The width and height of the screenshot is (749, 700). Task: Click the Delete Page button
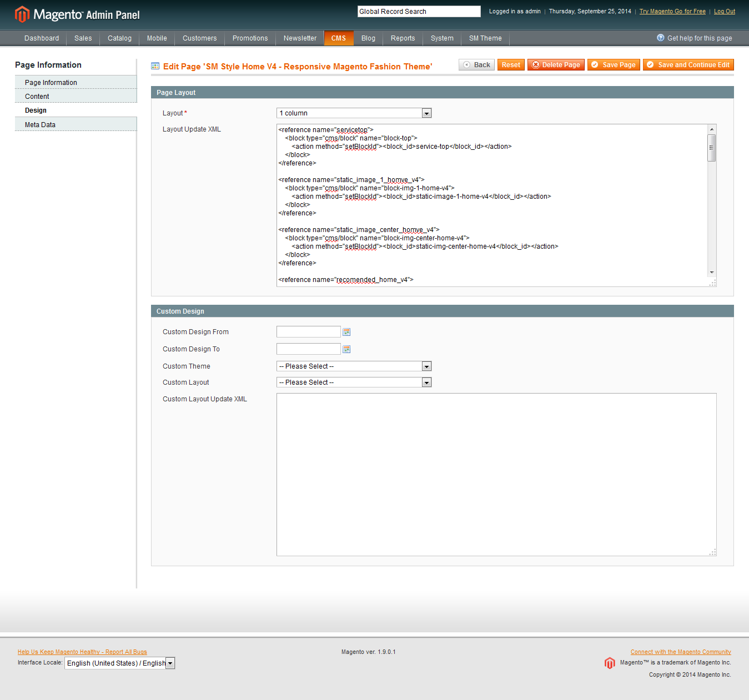(x=556, y=65)
